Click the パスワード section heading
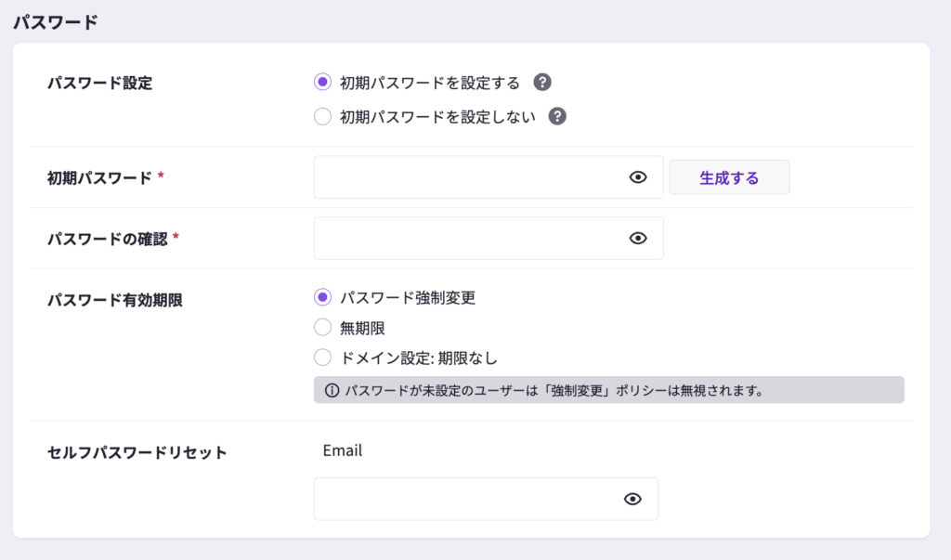The image size is (951, 560). [x=56, y=22]
